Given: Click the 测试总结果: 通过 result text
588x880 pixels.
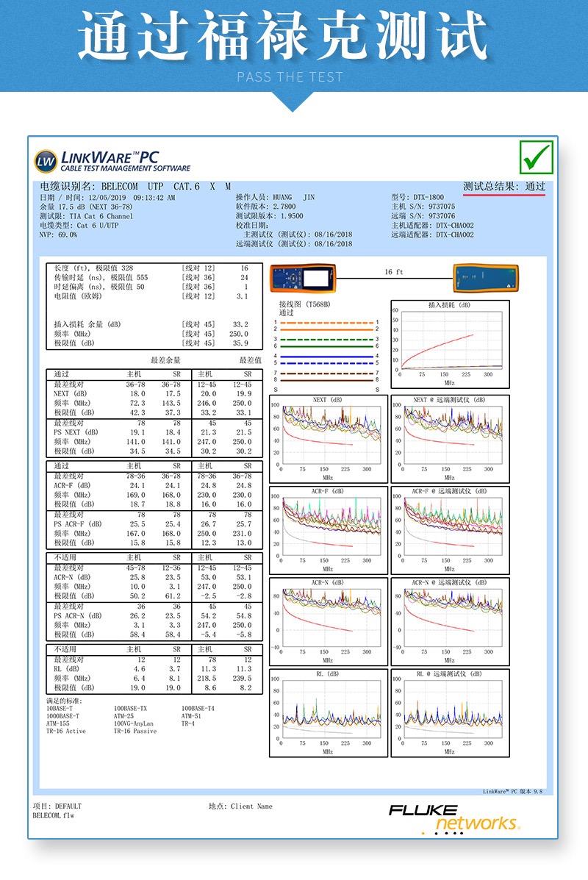Looking at the screenshot, I should tap(503, 186).
